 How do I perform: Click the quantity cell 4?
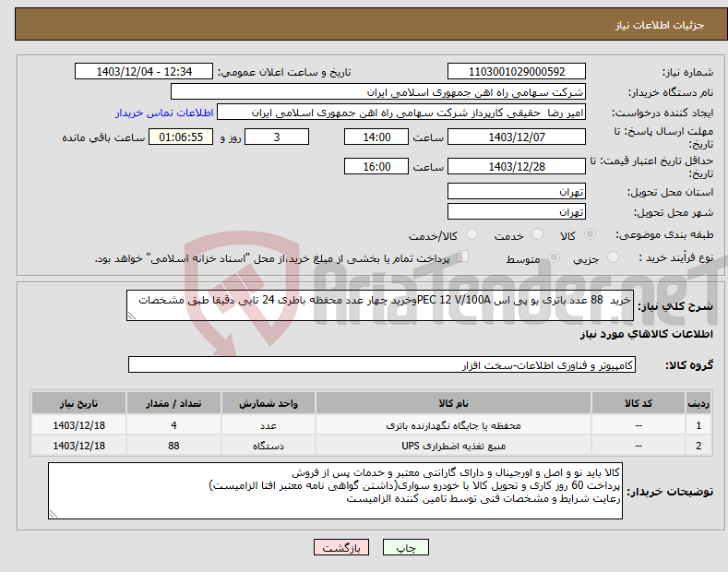click(x=173, y=425)
